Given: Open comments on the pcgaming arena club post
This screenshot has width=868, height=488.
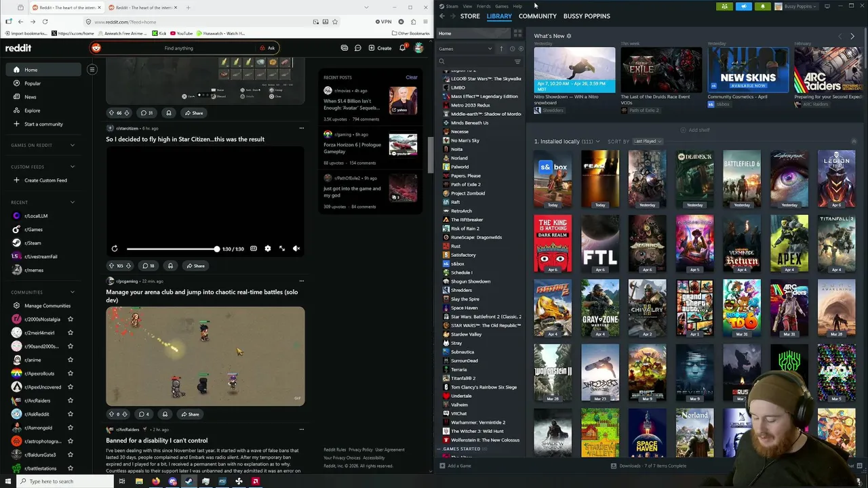Looking at the screenshot, I should [x=144, y=414].
